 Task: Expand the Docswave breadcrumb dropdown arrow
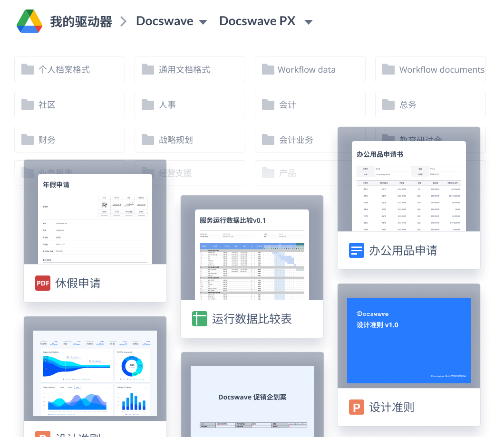(x=203, y=22)
